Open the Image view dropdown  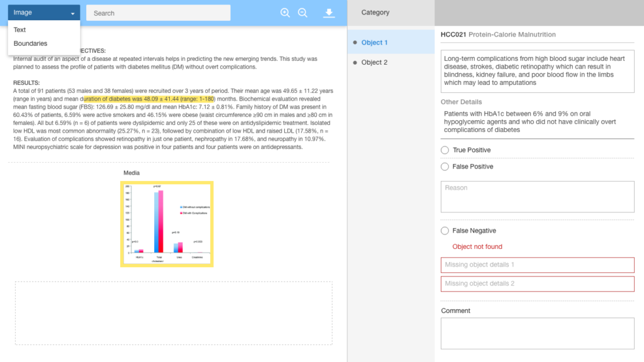coord(44,13)
